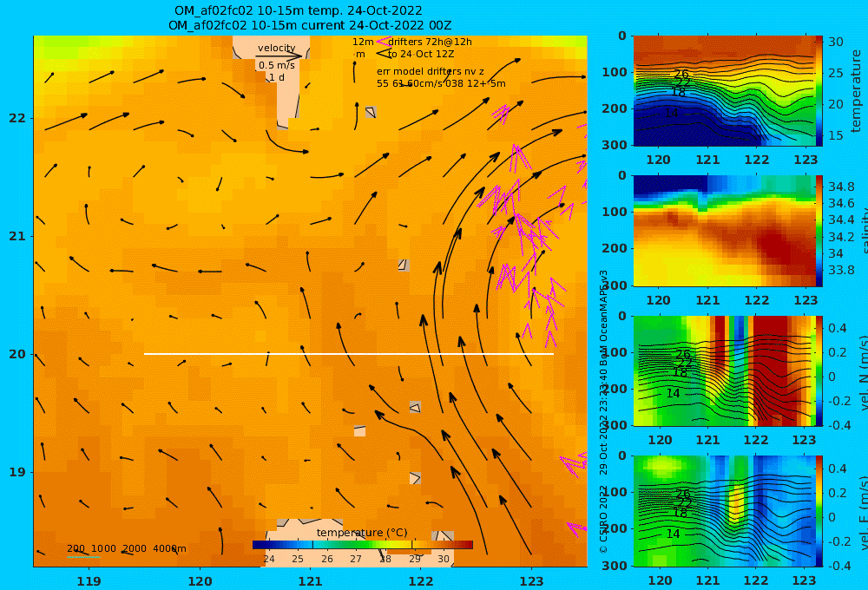
Task: Click the title line ending in "current 24-Oct-2022 00Z"
Action: (310, 25)
